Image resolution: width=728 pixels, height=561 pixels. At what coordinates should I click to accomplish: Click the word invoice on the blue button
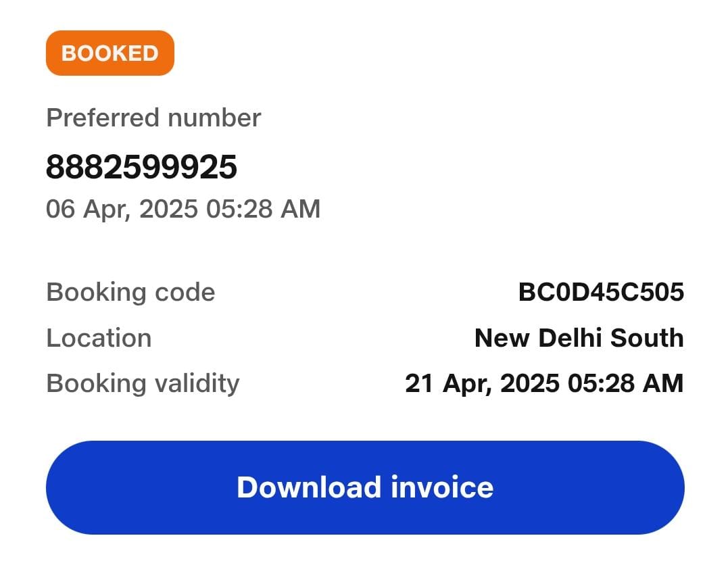[441, 487]
